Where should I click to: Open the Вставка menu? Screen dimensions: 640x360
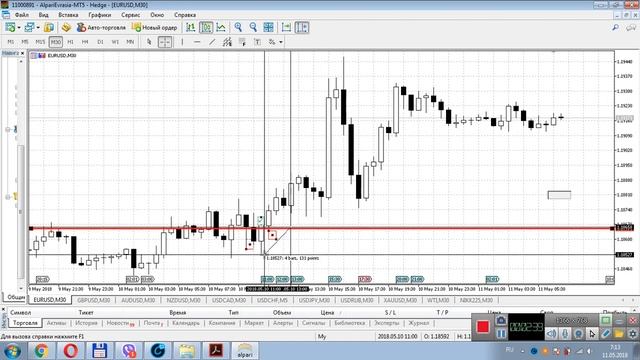coord(68,15)
